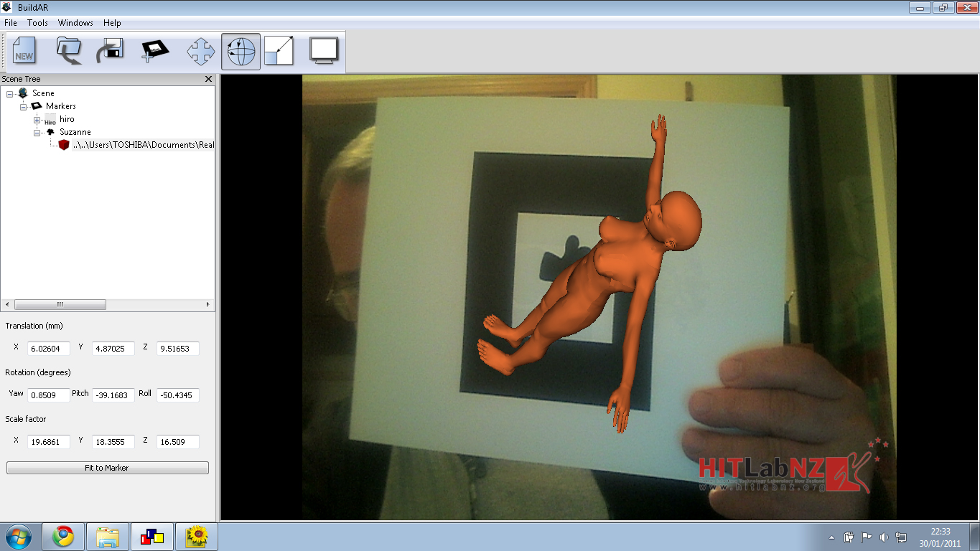
Task: Select the scale tool in the toolbar
Action: 279,52
